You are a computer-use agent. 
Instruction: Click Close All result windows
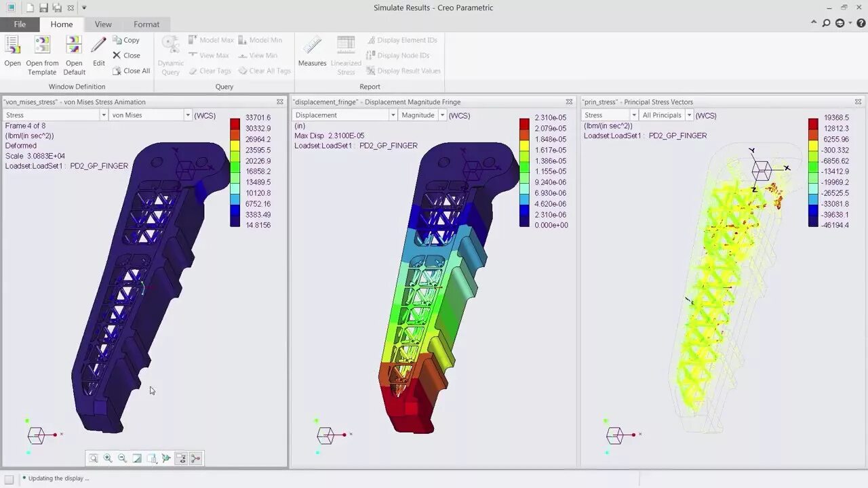[x=131, y=70]
